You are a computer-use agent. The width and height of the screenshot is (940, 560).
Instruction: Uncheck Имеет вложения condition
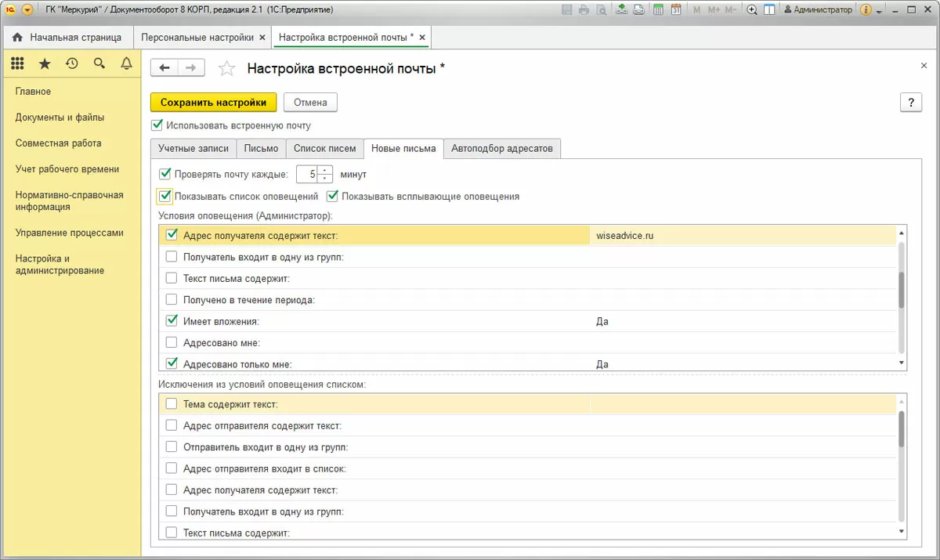click(172, 320)
